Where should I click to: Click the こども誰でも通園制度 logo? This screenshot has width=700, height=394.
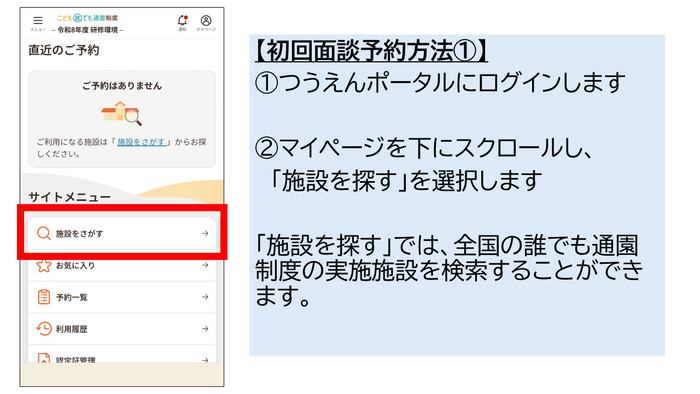(88, 18)
